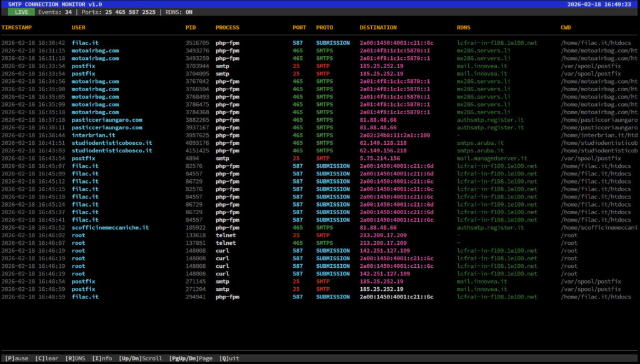Select the USER column header

click(x=78, y=27)
